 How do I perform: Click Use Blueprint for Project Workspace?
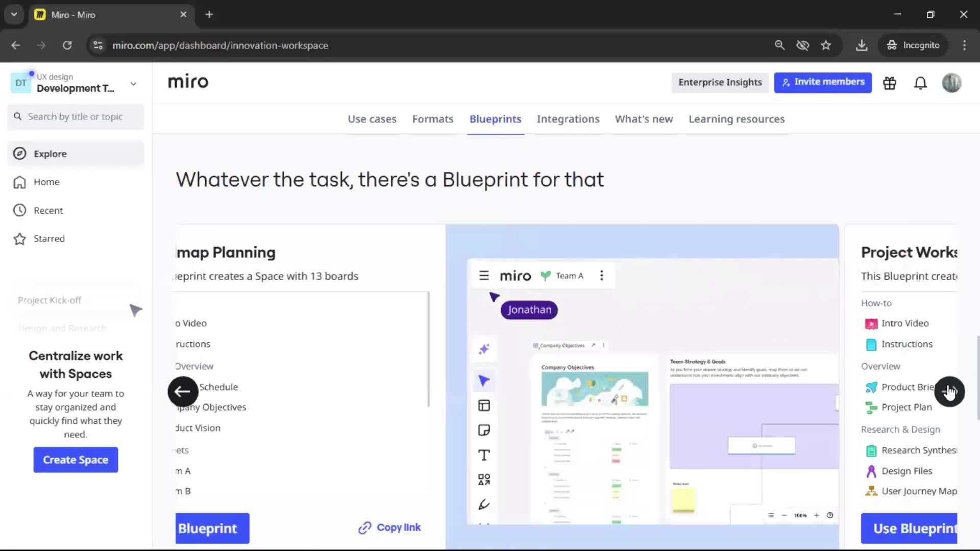pos(909,528)
